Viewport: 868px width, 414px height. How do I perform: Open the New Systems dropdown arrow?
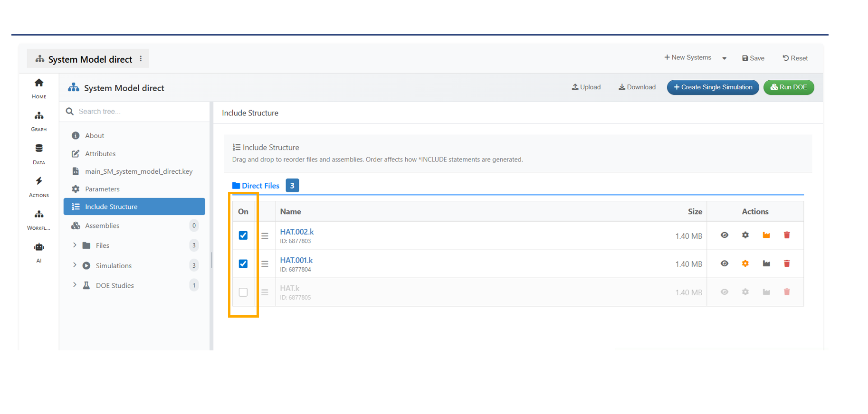click(724, 58)
